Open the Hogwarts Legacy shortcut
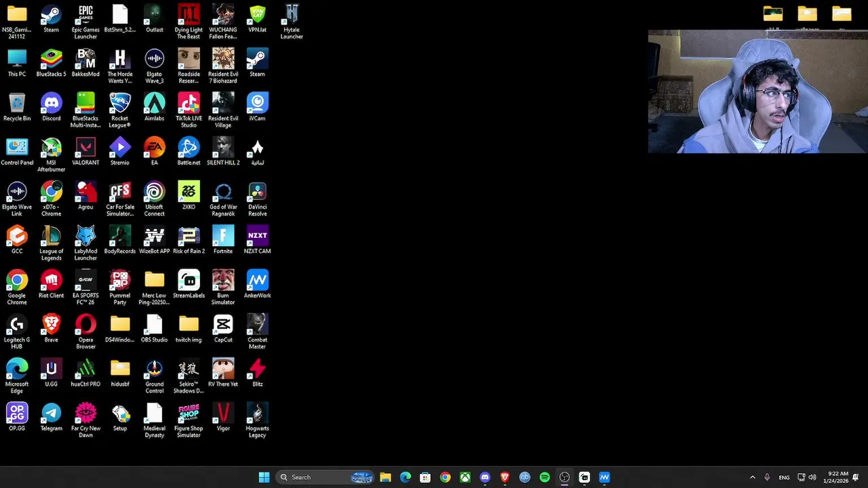The image size is (868, 488). 257,420
